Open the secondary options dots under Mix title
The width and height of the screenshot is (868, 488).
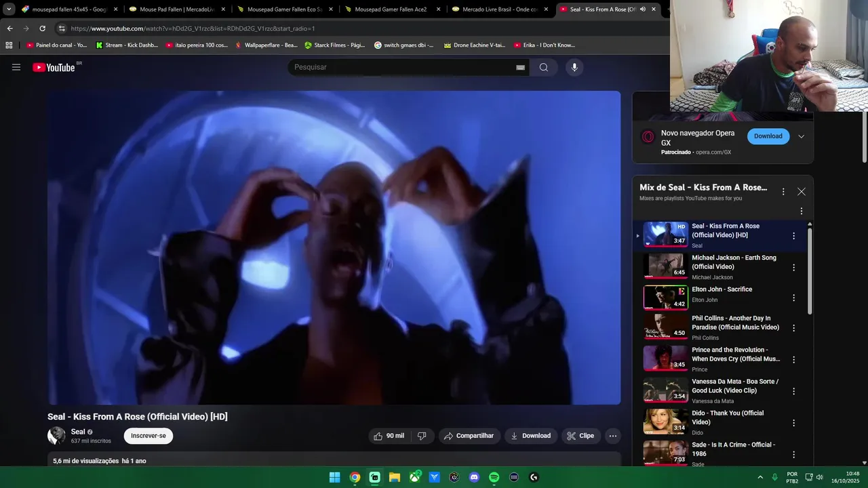click(x=802, y=211)
